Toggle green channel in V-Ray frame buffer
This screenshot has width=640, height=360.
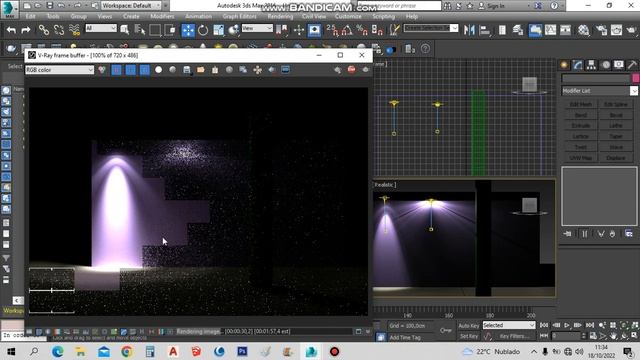tap(131, 70)
